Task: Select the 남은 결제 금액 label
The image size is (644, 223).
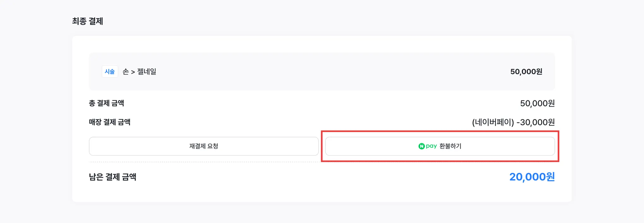Action: [x=113, y=177]
